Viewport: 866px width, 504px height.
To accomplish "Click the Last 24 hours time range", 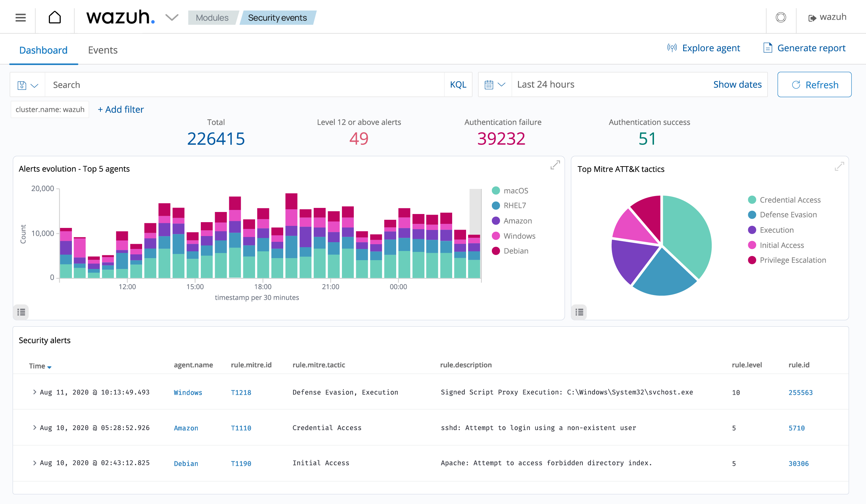I will (546, 84).
